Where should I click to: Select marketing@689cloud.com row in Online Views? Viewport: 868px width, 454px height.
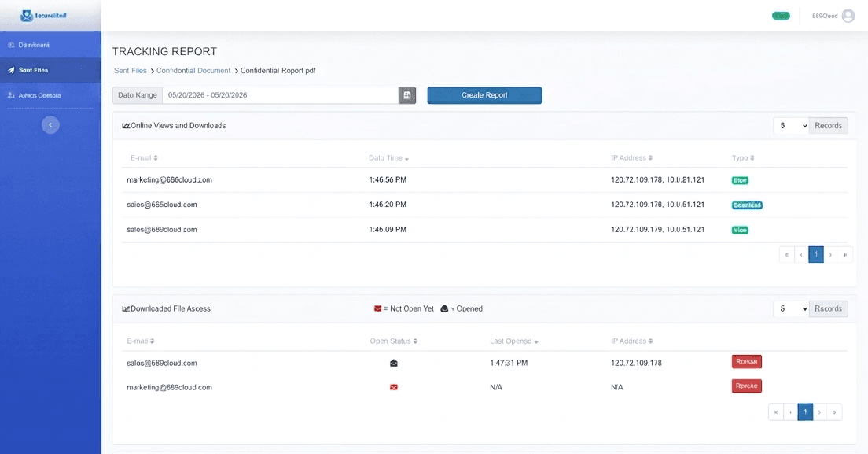[x=484, y=180]
